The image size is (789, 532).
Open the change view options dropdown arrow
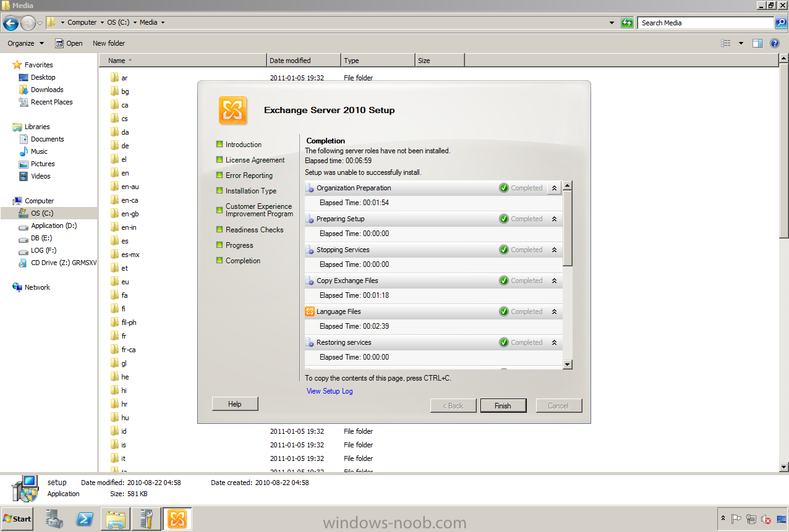click(x=741, y=43)
